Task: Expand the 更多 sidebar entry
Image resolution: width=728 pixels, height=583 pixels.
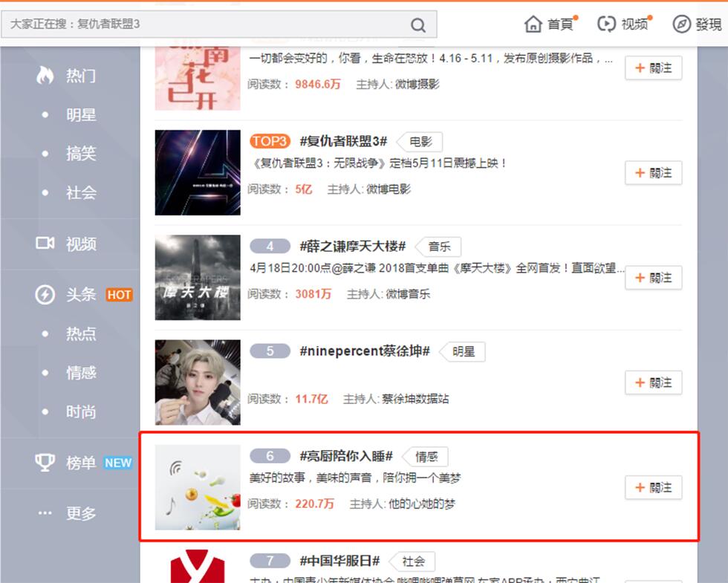Action: click(68, 513)
